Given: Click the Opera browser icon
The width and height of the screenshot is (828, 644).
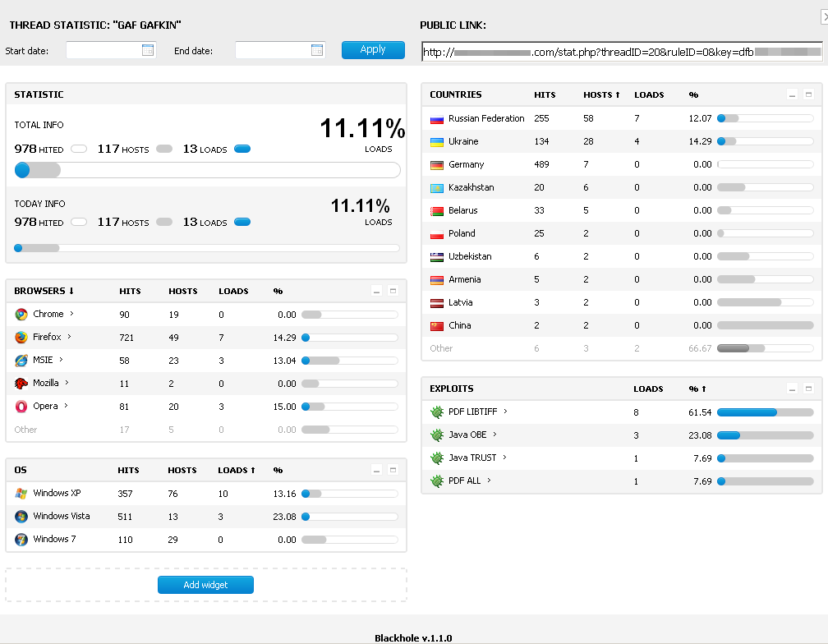Looking at the screenshot, I should pos(21,407).
